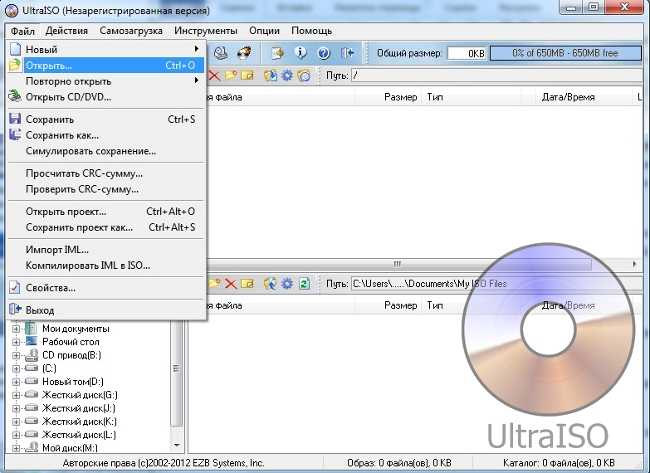650x473 pixels.
Task: Click the folder icon beside Открыть...
Action: [15, 65]
